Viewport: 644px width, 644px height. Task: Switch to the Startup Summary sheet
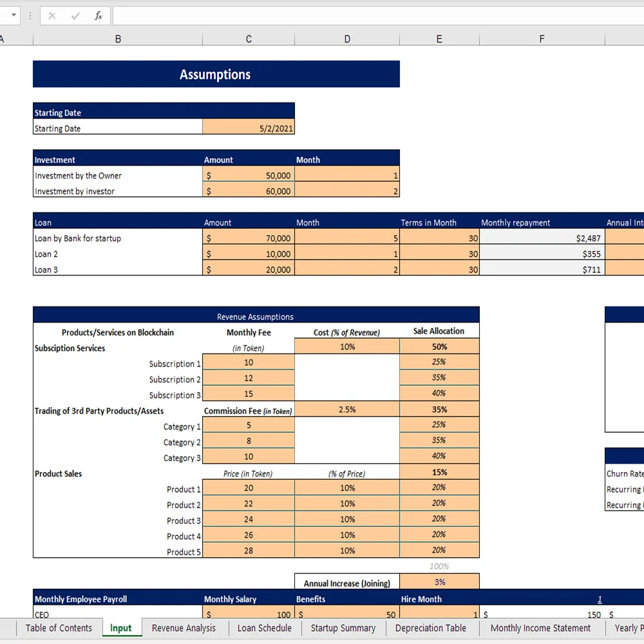click(344, 628)
